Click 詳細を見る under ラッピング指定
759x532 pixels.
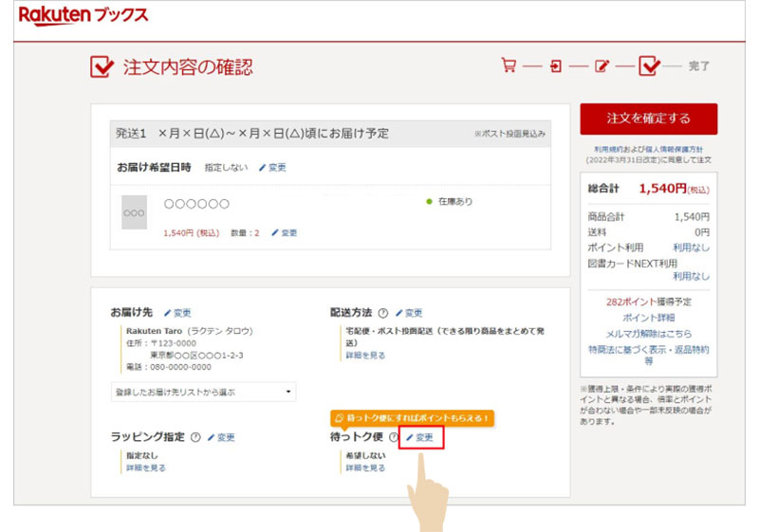(x=146, y=468)
